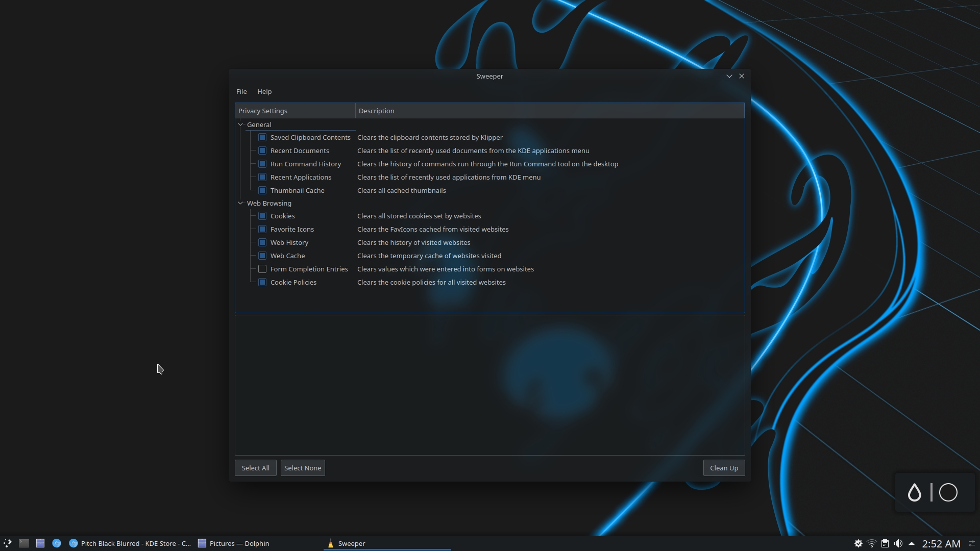Open the audio volume tray icon
The image size is (980, 551).
[898, 543]
